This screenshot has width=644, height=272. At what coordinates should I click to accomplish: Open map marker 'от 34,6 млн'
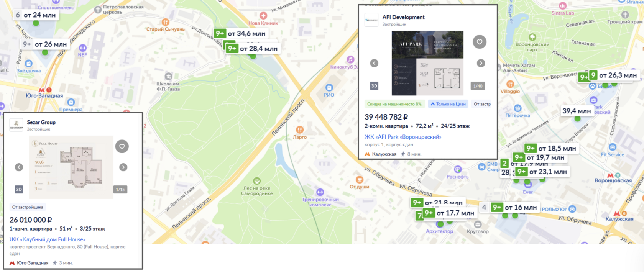tap(240, 34)
